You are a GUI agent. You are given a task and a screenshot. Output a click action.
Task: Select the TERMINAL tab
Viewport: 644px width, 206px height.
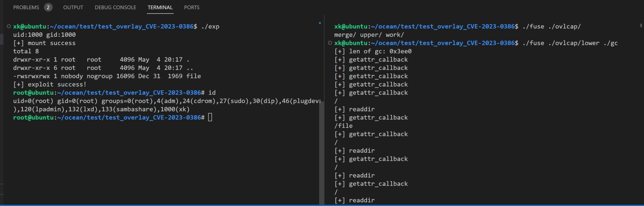[x=160, y=7]
